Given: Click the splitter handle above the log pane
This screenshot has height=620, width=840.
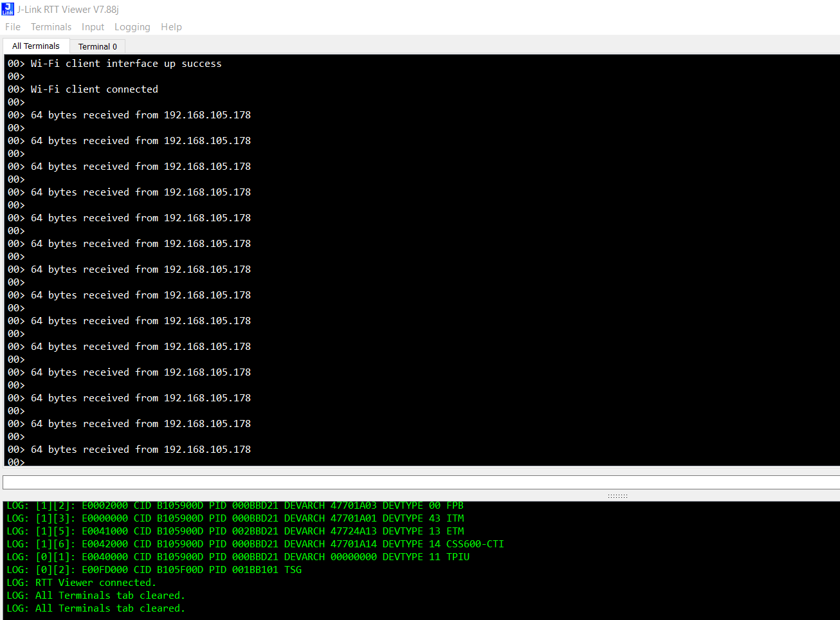Looking at the screenshot, I should point(617,495).
